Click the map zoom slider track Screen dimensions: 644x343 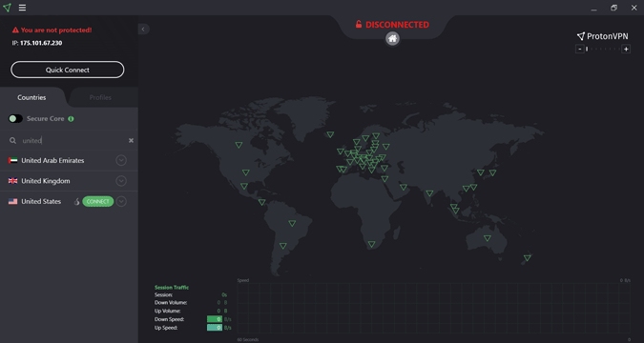pyautogui.click(x=603, y=50)
